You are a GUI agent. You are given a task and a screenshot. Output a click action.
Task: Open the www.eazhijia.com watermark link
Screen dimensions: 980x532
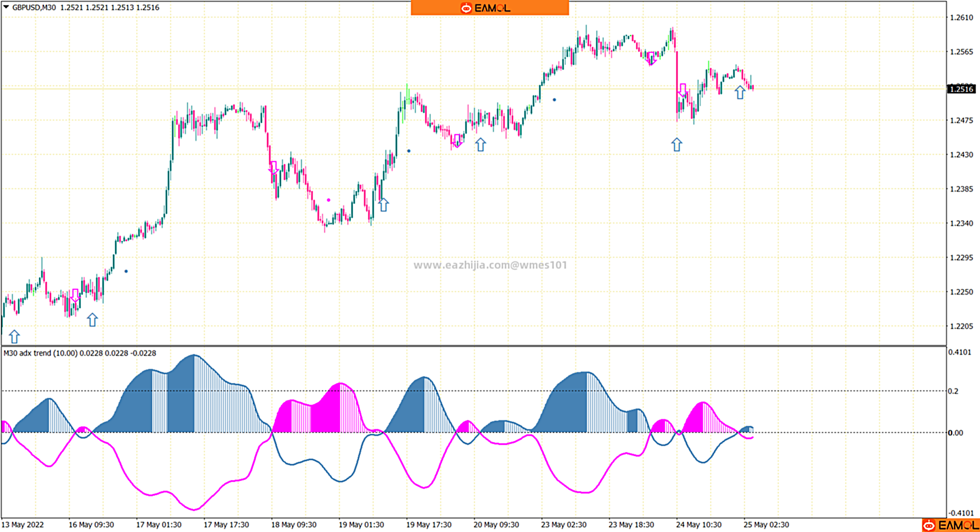[x=490, y=265]
